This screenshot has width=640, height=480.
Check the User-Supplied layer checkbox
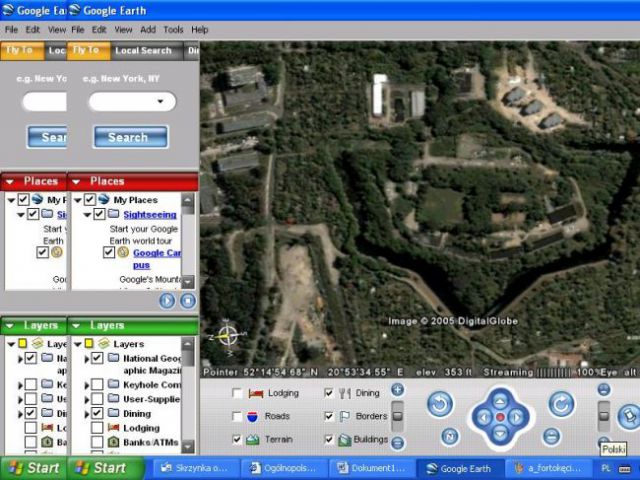[x=97, y=399]
